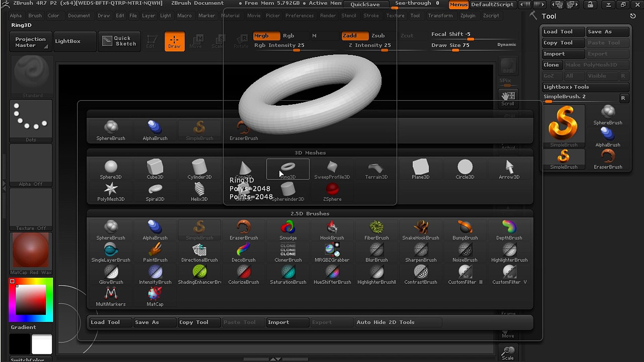Open the DefaultZScript layout selector
The height and width of the screenshot is (362, 644).
pyautogui.click(x=492, y=4)
